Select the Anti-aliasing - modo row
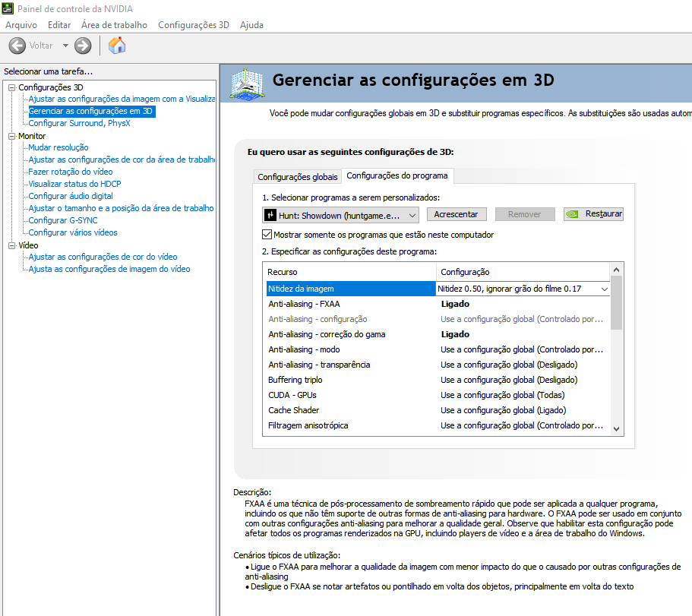Viewport: 692px width, 616px height. tap(438, 349)
